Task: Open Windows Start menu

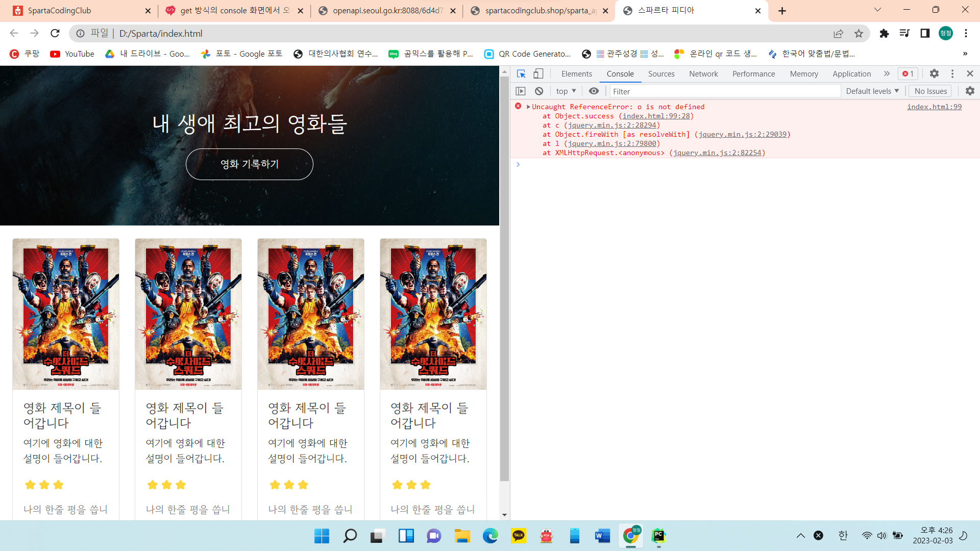Action: point(322,536)
